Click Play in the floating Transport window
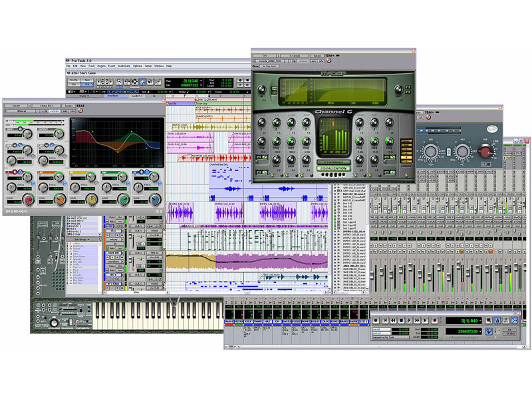The width and height of the screenshot is (532, 399). point(409,321)
